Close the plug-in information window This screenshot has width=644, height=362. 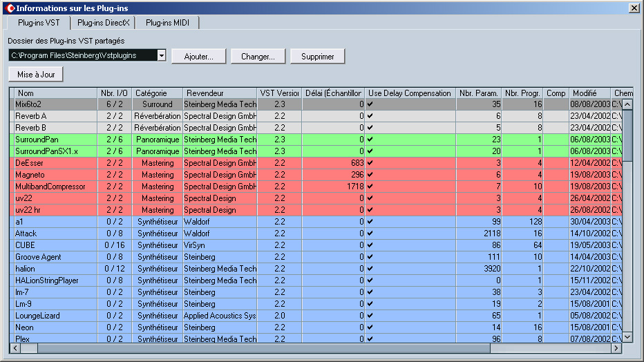pyautogui.click(x=634, y=8)
